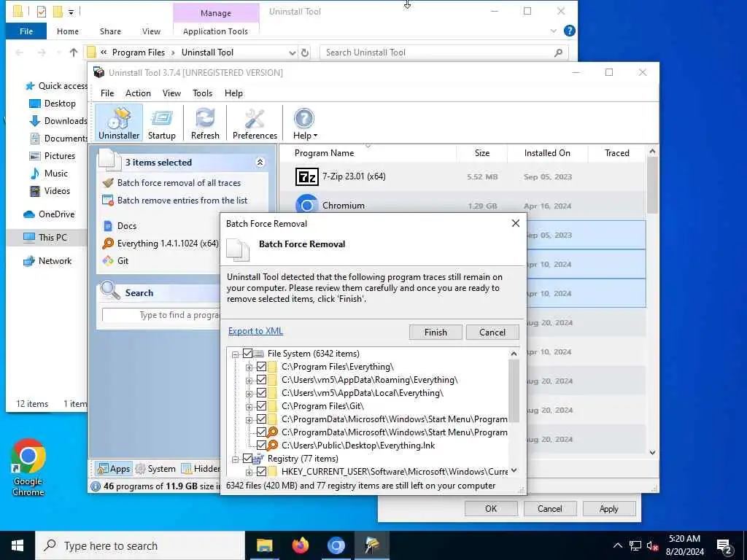Uncheck AppData\Local\Everything\ checkbox
The image size is (747, 560).
click(x=262, y=393)
